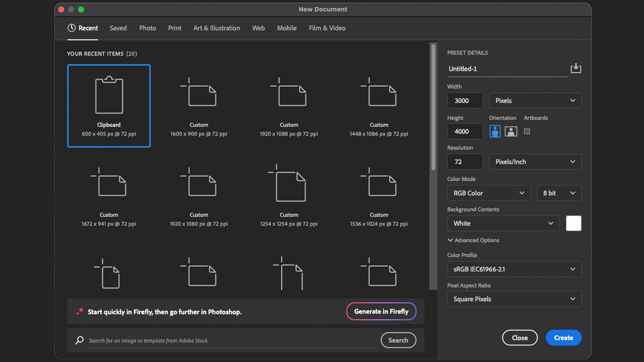Open the Width units Pixels dropdown
Screen dimensions: 644x362
pos(535,101)
